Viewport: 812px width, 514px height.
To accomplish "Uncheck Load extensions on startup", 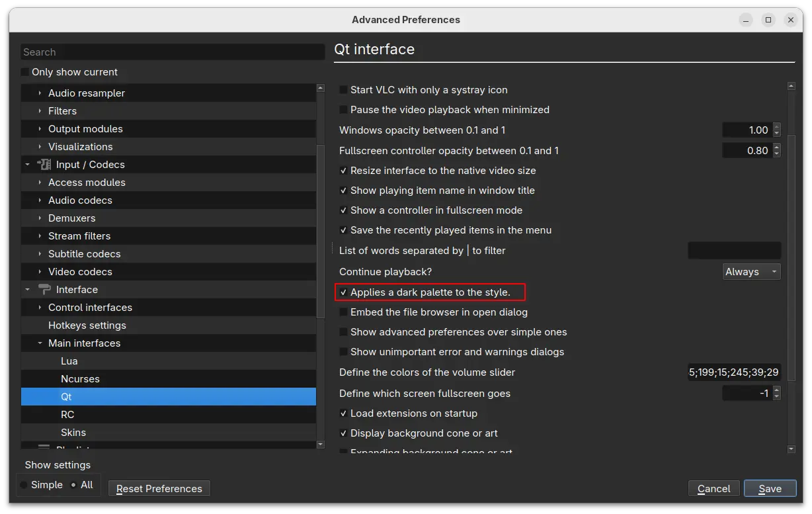I will 343,413.
